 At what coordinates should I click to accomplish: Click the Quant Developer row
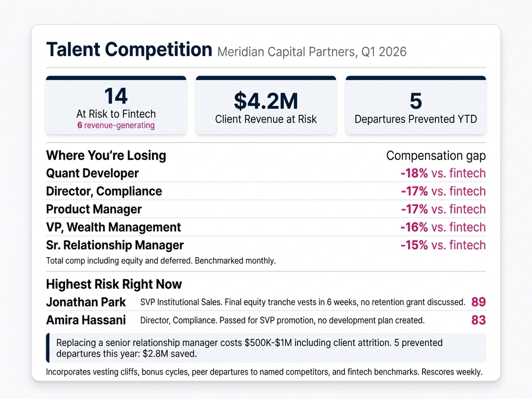(x=92, y=174)
